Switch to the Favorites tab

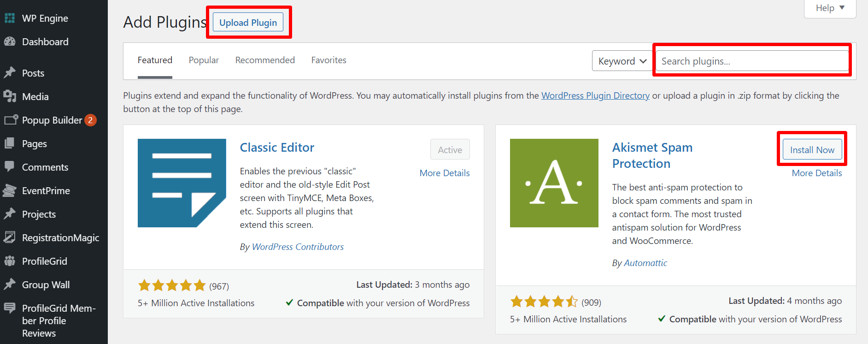coord(328,60)
